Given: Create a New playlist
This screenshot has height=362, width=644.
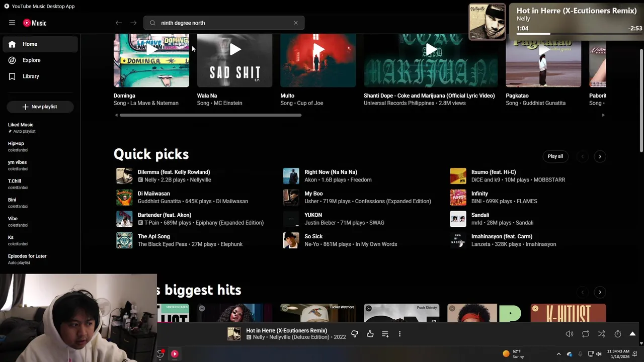Looking at the screenshot, I should 40,107.
